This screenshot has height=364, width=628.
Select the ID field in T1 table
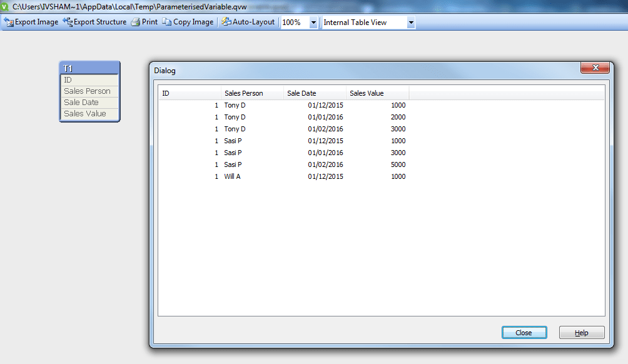click(89, 80)
